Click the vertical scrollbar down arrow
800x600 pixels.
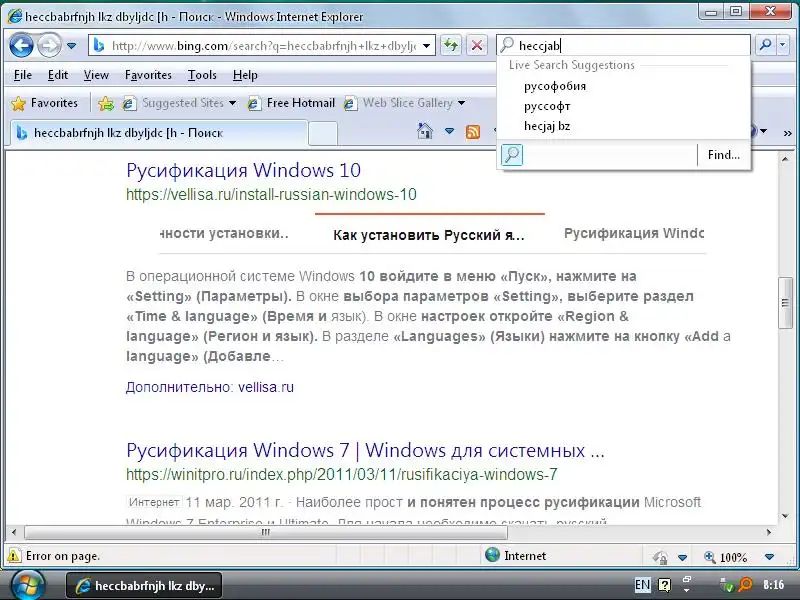[785, 516]
